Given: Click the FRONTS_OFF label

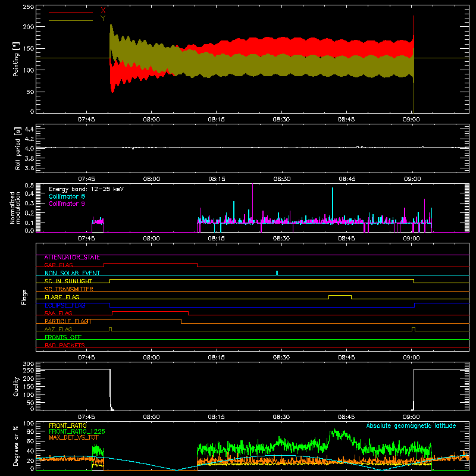Looking at the screenshot, I should pos(63,337).
